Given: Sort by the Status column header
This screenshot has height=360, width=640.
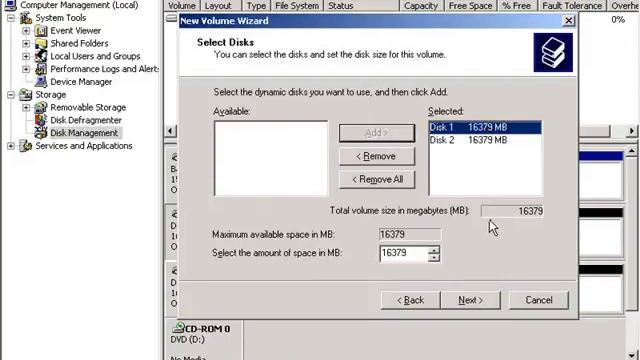Looking at the screenshot, I should pyautogui.click(x=361, y=6).
